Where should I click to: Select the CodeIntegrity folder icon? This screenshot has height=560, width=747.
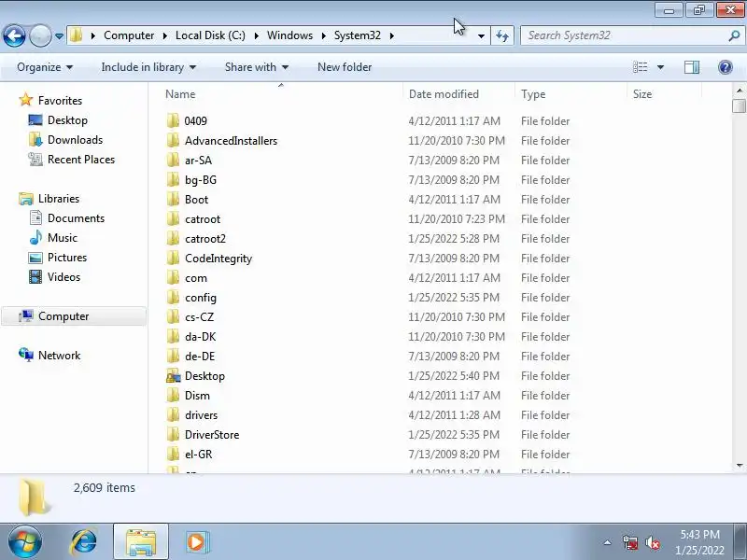click(x=174, y=258)
